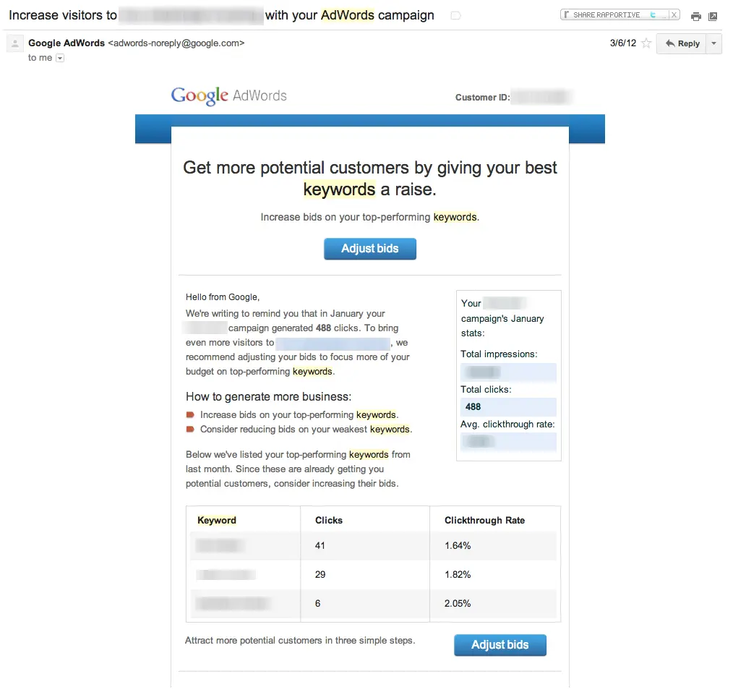Open the Reply options dropdown arrow
This screenshot has width=733, height=700.
(713, 43)
